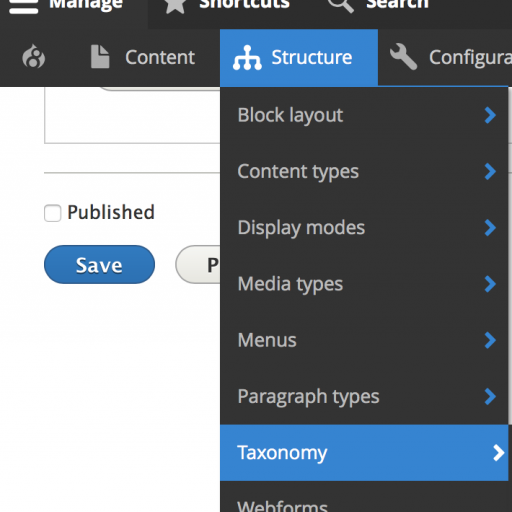This screenshot has width=512, height=512.
Task: Open the Structure toolbar tab
Action: click(299, 57)
